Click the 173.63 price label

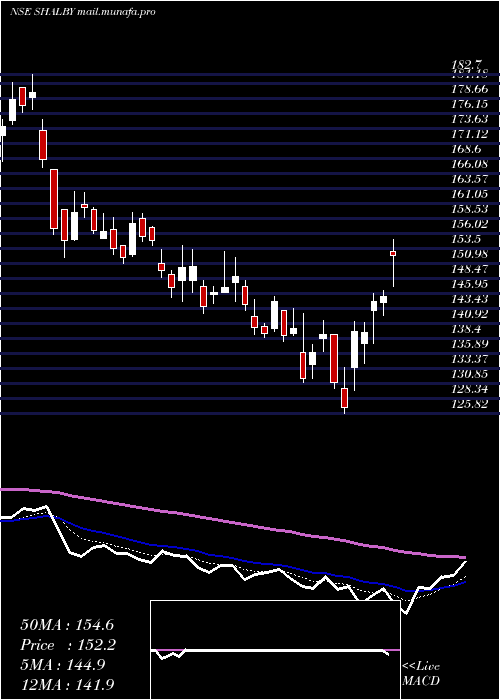click(x=469, y=119)
